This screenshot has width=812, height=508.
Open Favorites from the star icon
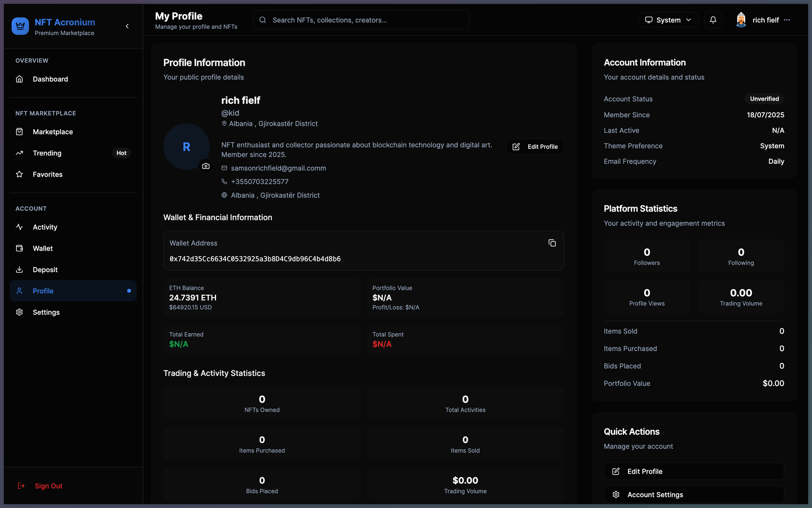pos(19,174)
